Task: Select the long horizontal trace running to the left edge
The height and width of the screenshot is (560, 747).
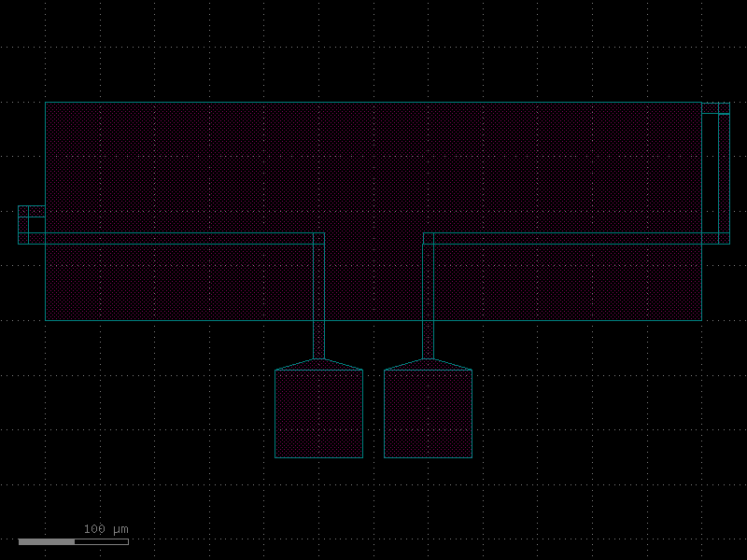Action: click(x=172, y=239)
